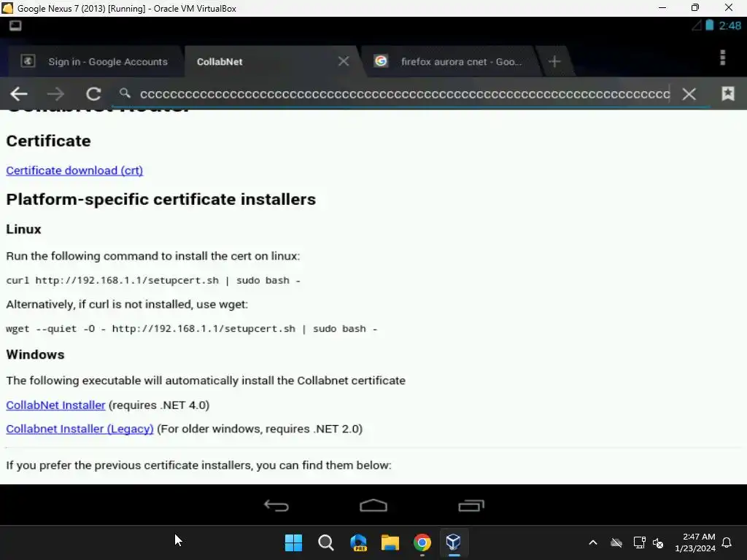Open the muted volume tray icon
The image size is (747, 560).
(659, 542)
